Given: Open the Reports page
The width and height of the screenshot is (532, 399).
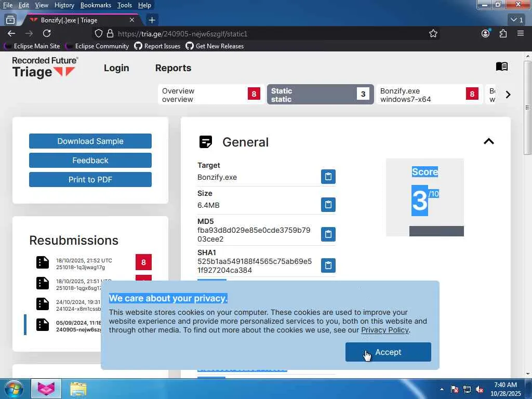Looking at the screenshot, I should (173, 68).
